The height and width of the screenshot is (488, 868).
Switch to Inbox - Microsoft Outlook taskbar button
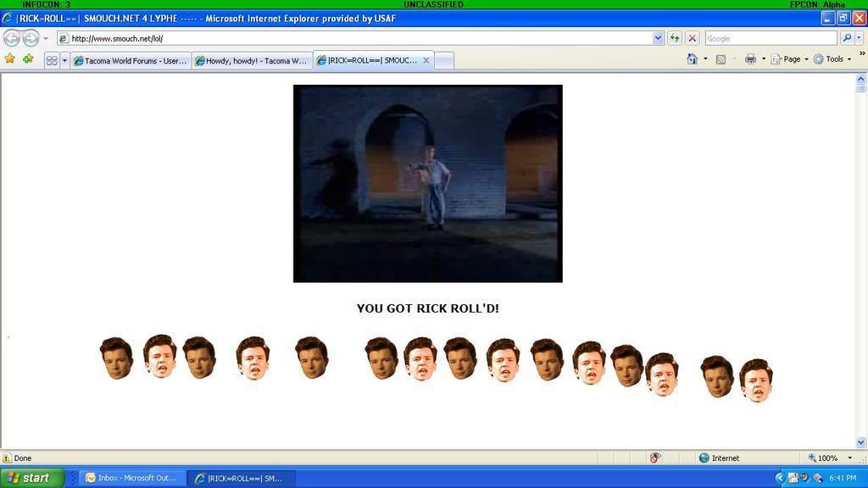(x=131, y=478)
